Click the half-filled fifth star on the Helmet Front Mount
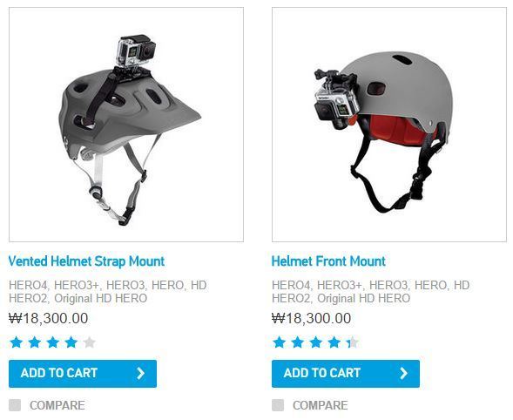513x420 pixels. coord(353,342)
